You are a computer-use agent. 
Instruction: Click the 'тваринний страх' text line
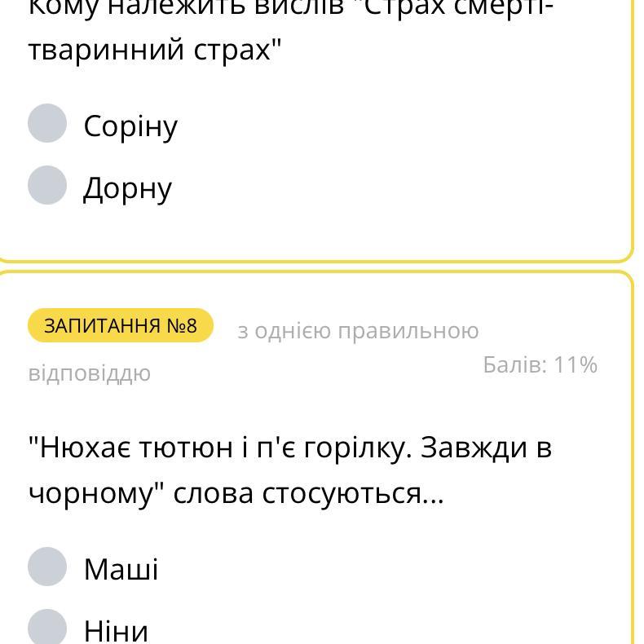click(155, 51)
